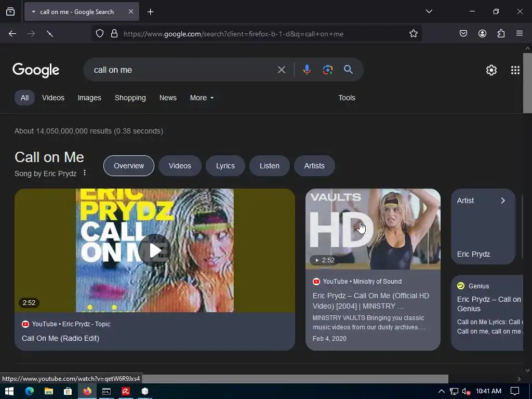Open the Ministry of Sound HD video thumbnail
532x399 pixels.
373,229
